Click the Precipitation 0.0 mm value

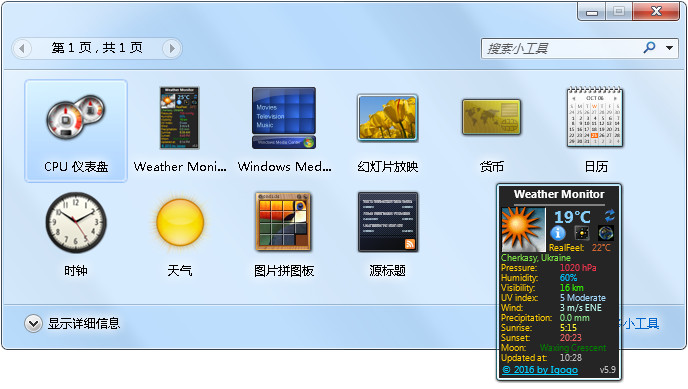click(574, 318)
